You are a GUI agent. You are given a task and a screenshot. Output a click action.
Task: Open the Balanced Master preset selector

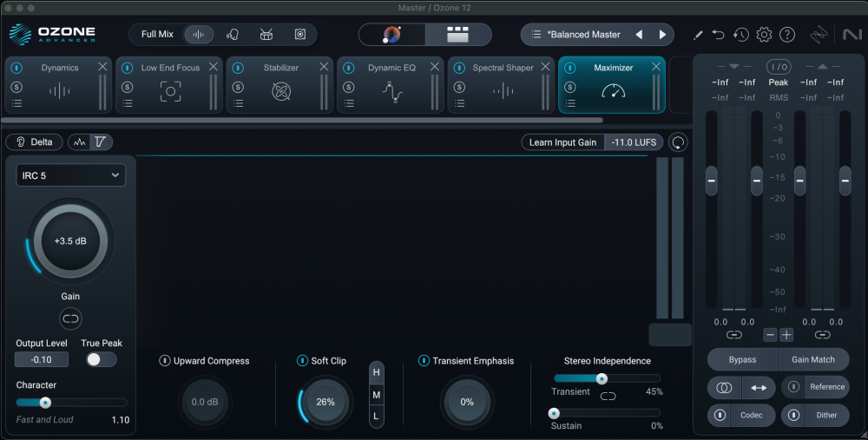coord(584,35)
